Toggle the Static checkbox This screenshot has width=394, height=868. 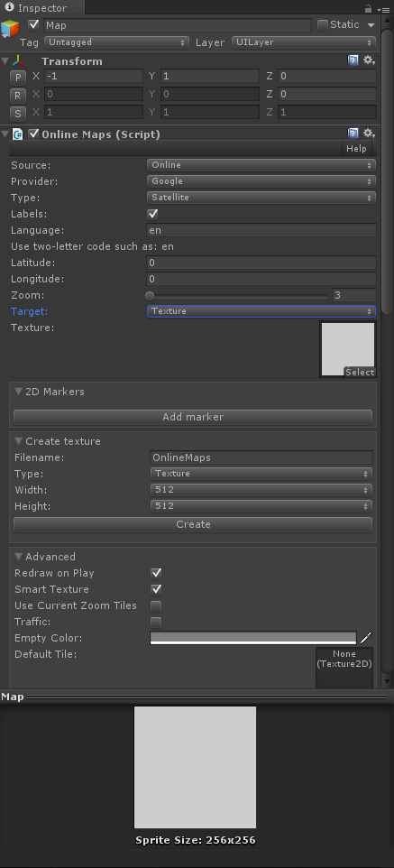click(x=323, y=25)
